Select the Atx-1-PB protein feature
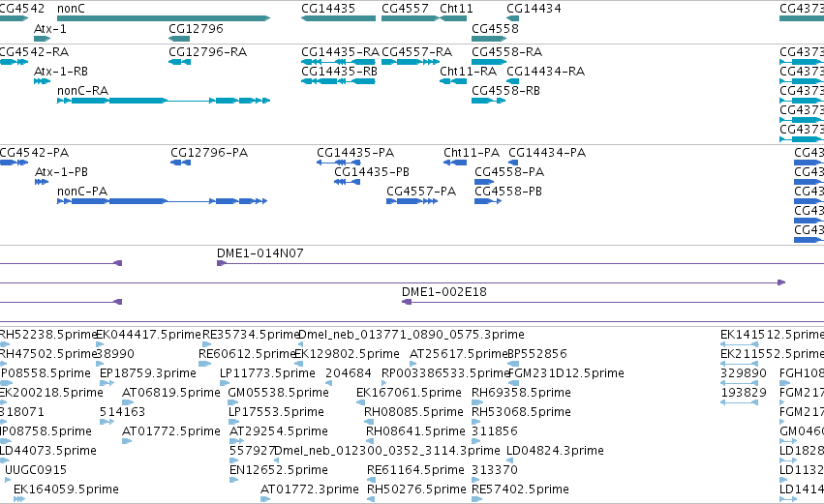The height and width of the screenshot is (504, 824). click(x=42, y=182)
